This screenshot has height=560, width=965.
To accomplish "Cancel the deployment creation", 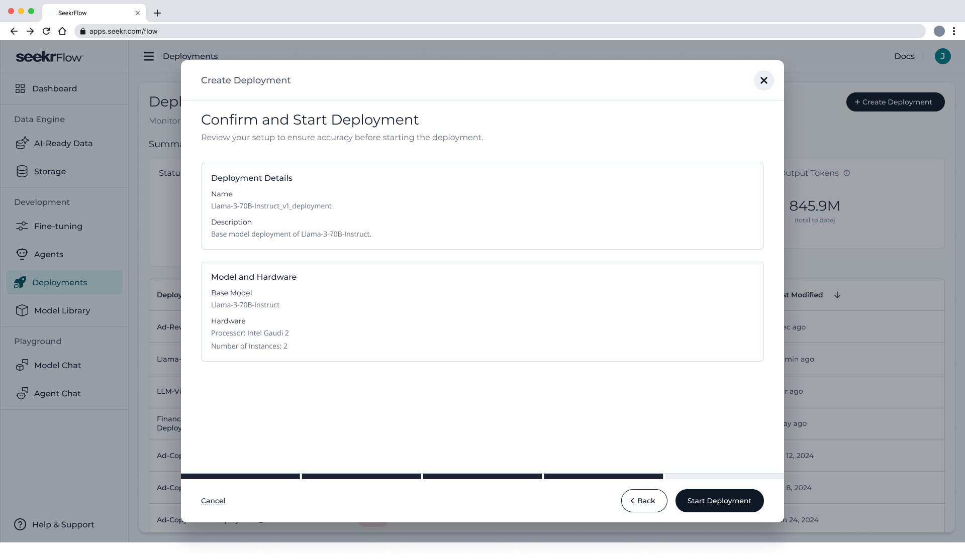I will (213, 501).
